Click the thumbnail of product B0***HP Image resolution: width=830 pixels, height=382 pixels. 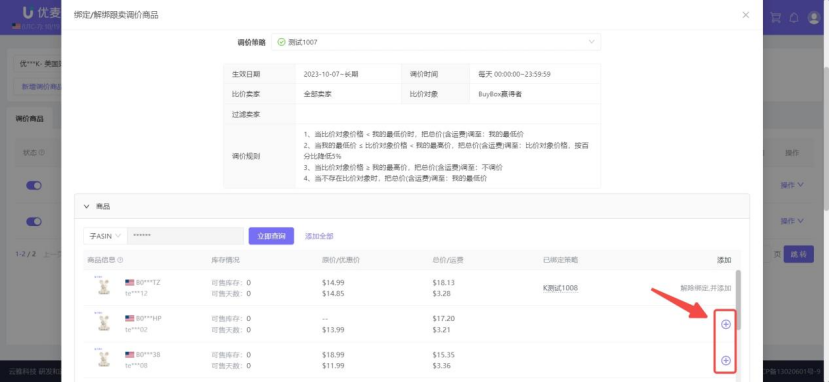pyautogui.click(x=104, y=322)
